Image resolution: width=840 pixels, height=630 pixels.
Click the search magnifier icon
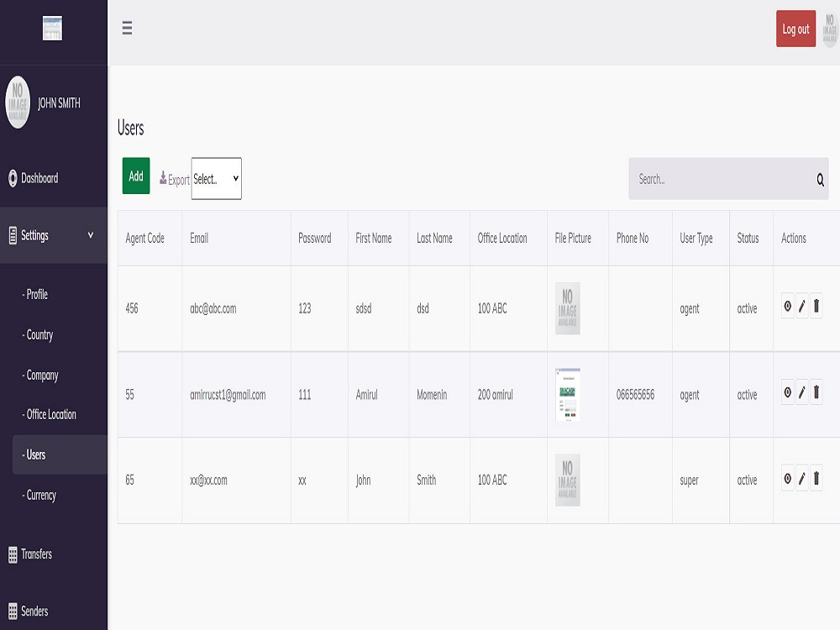click(820, 180)
